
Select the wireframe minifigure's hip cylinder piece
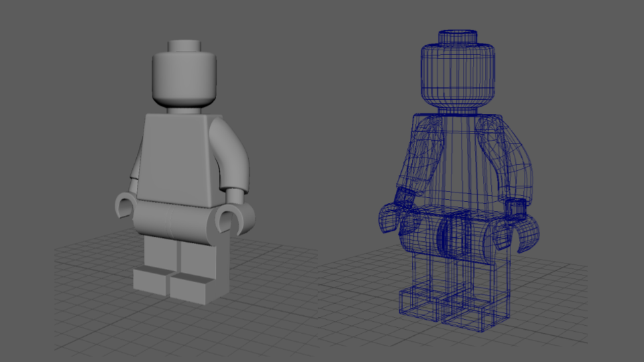(454, 234)
